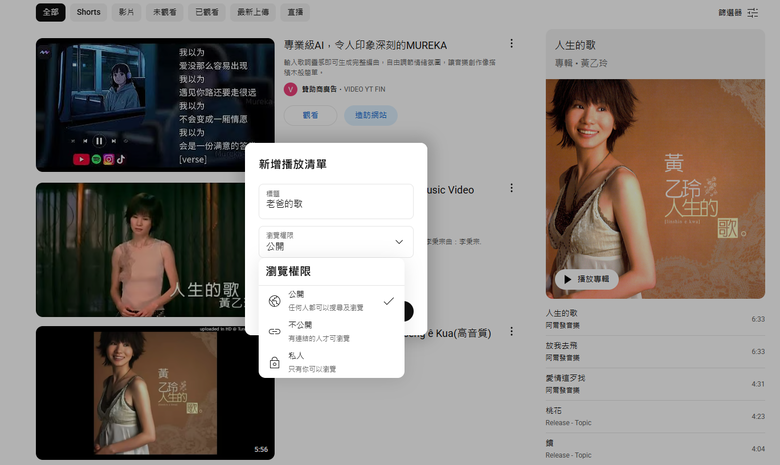The width and height of the screenshot is (780, 465).
Task: Open the album cover video lasting 5:56
Action: click(x=155, y=393)
